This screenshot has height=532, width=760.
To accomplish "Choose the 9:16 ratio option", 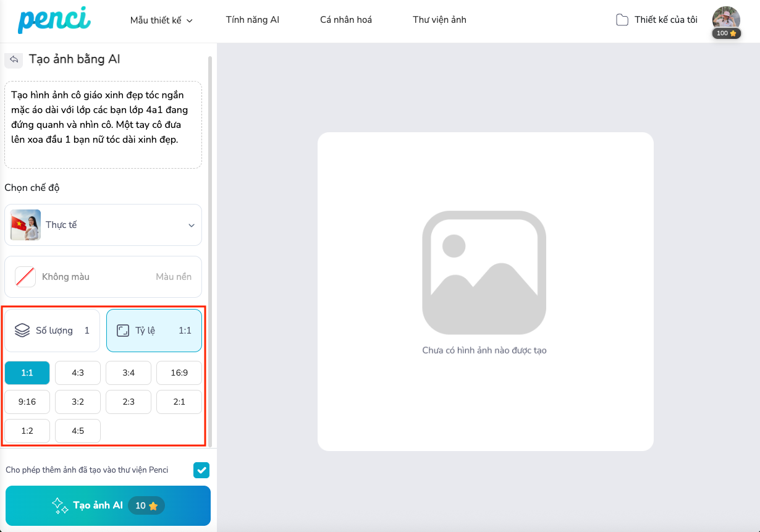I will (x=27, y=402).
